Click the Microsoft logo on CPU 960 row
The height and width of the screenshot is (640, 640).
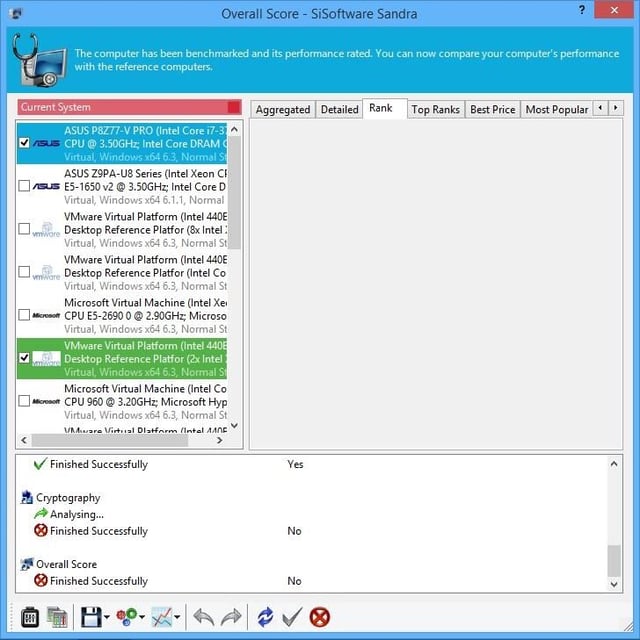[x=46, y=402]
